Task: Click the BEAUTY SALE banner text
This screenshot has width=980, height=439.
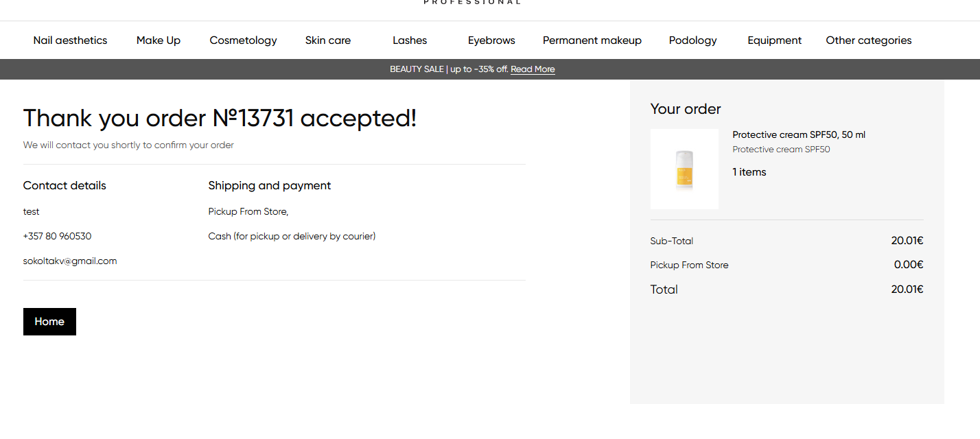Action: [449, 69]
